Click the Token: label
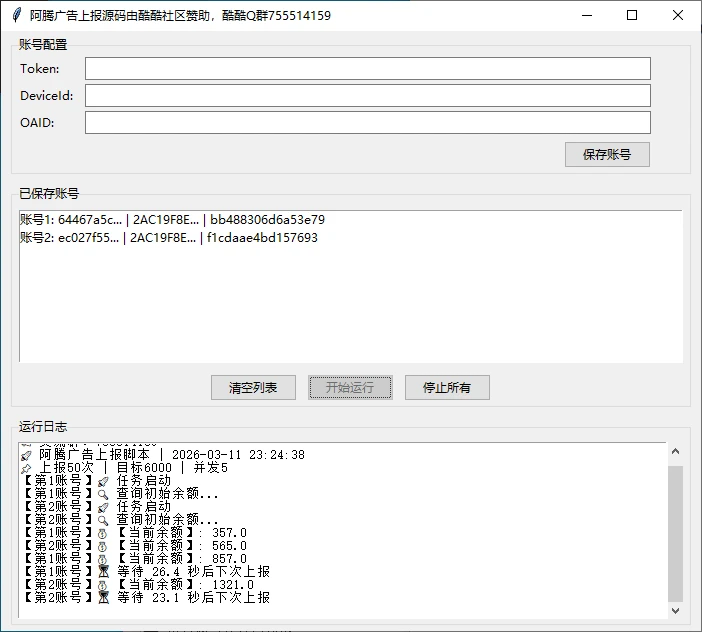Screen dimensions: 702x632 click(x=39, y=68)
